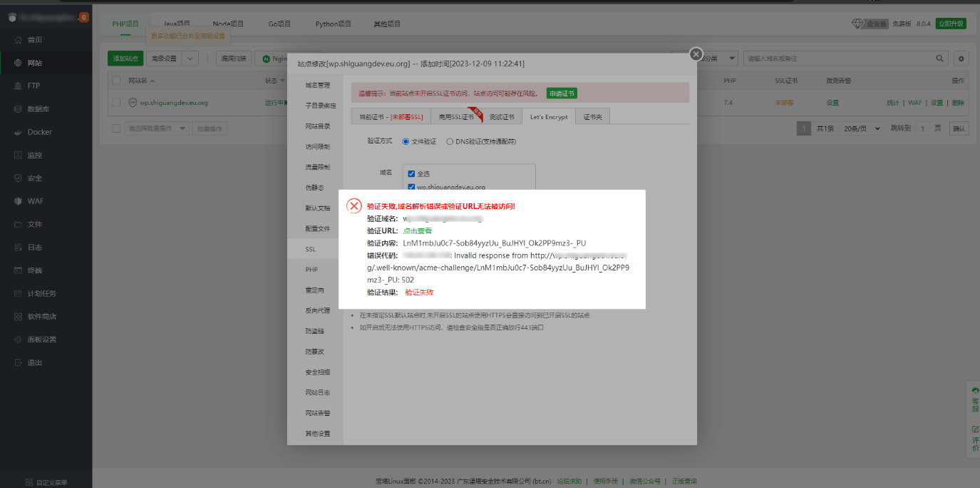Switch to the 证书夹 tab

pos(592,117)
